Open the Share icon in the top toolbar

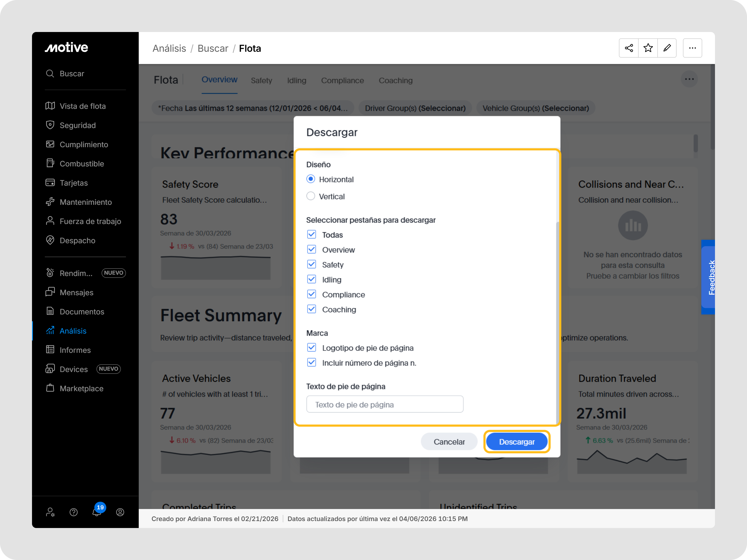[629, 48]
